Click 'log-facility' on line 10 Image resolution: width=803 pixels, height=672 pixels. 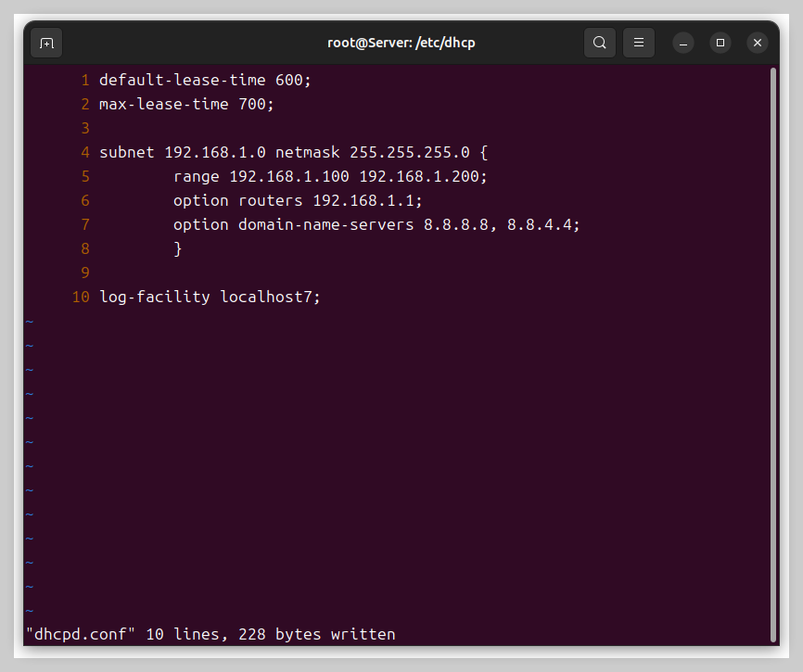point(154,298)
